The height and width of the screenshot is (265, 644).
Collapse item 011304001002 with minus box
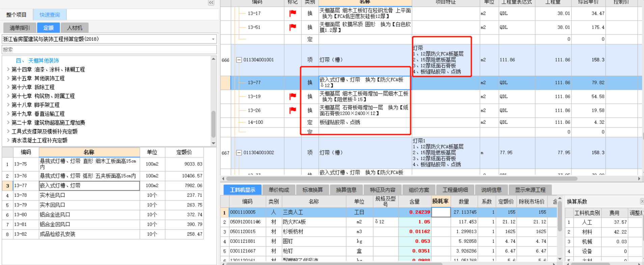(239, 153)
